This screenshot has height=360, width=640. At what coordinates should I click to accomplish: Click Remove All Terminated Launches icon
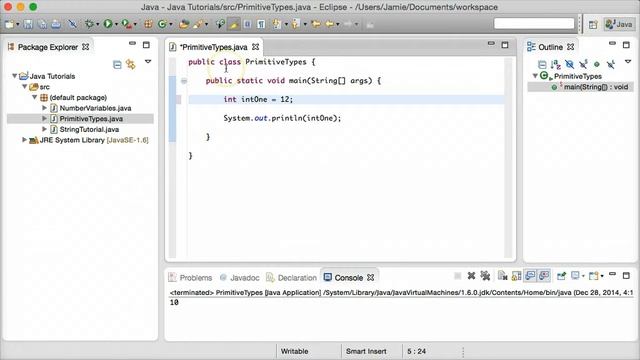pyautogui.click(x=485, y=276)
